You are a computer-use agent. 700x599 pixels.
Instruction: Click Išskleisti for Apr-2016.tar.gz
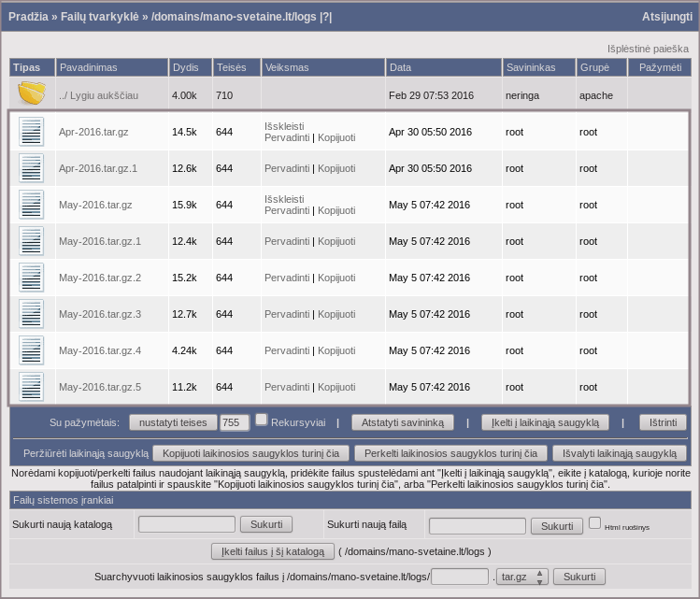tap(284, 126)
